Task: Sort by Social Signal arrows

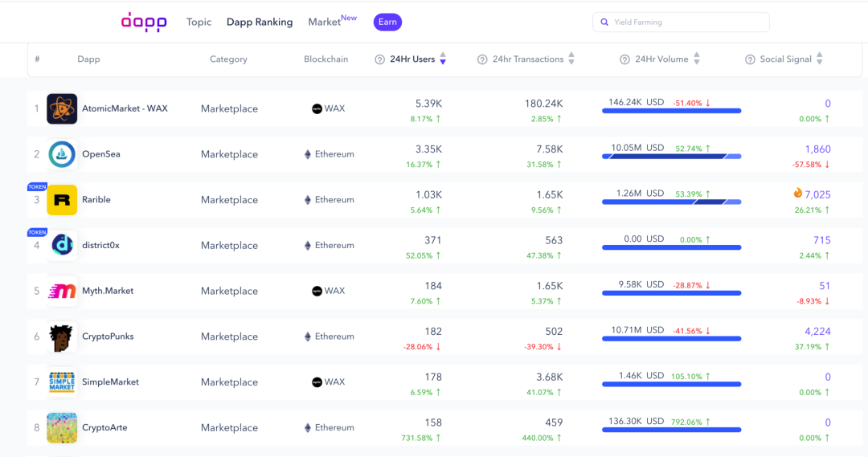Action: [x=820, y=59]
